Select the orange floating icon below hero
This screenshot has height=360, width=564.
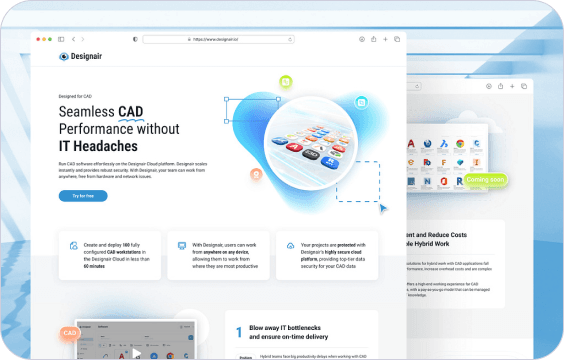point(256,174)
